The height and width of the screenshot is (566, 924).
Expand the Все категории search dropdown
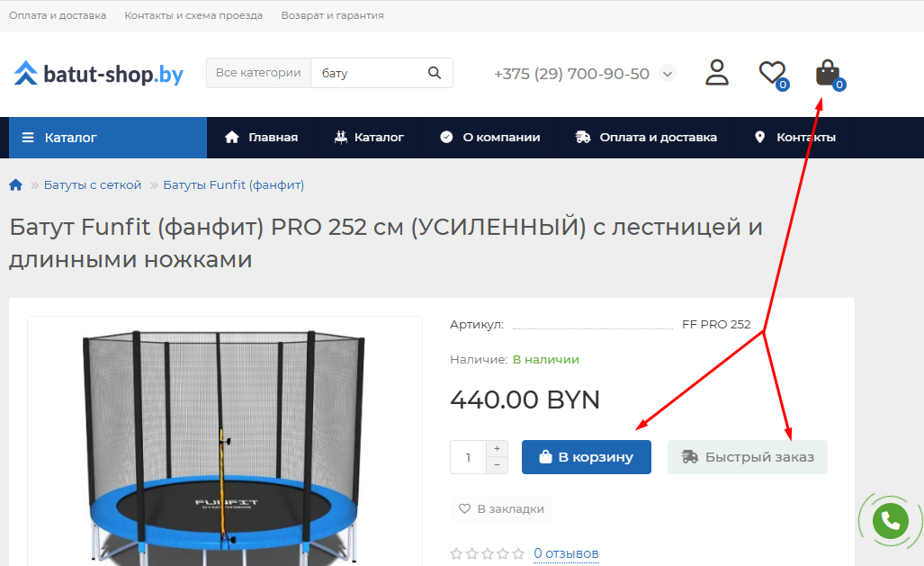258,73
